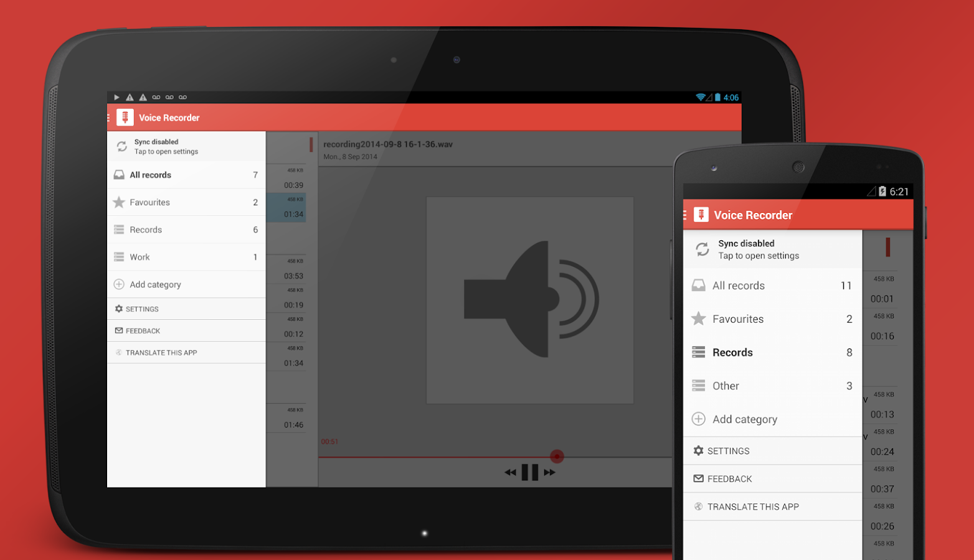This screenshot has width=974, height=560.
Task: Click the sync refresh icon in tablet sidebar
Action: 120,146
